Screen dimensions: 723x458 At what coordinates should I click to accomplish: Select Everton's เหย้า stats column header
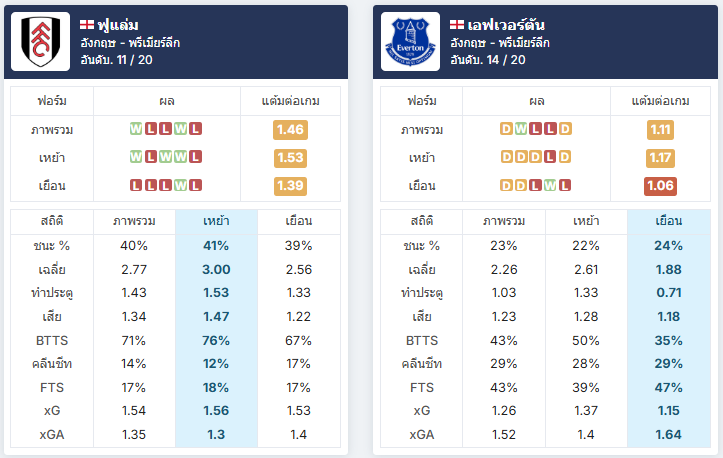[586, 221]
